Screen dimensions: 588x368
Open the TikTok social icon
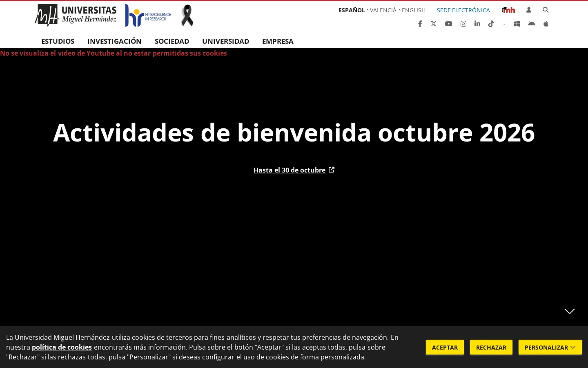tap(491, 24)
